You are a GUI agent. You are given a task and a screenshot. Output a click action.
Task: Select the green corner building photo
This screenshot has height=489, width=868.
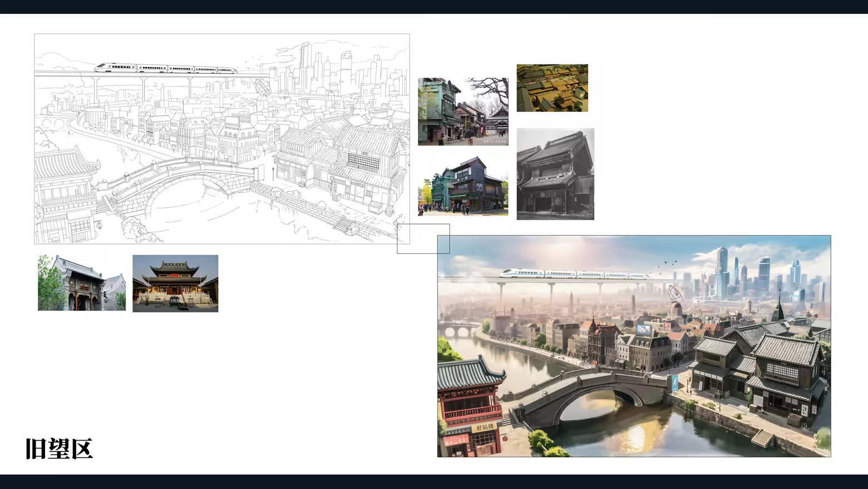[x=463, y=186]
